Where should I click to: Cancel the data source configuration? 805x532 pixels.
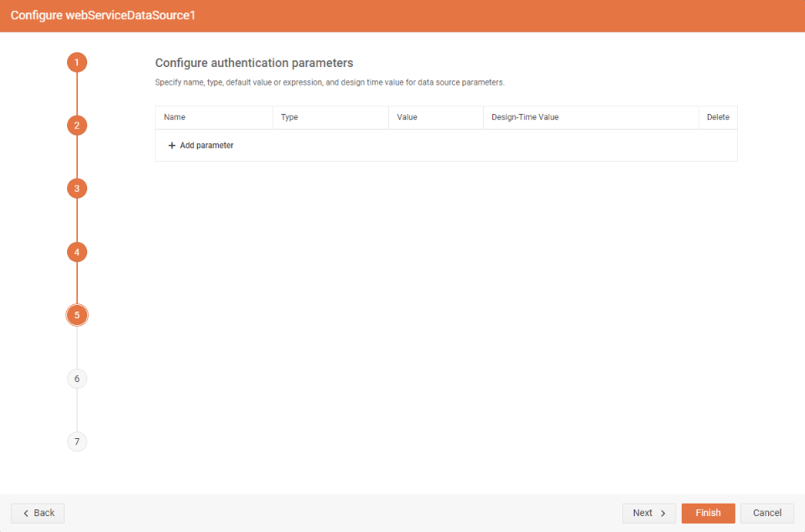[766, 513]
